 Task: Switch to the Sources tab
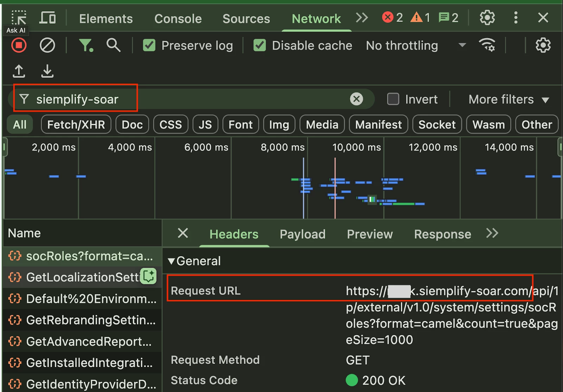click(246, 19)
